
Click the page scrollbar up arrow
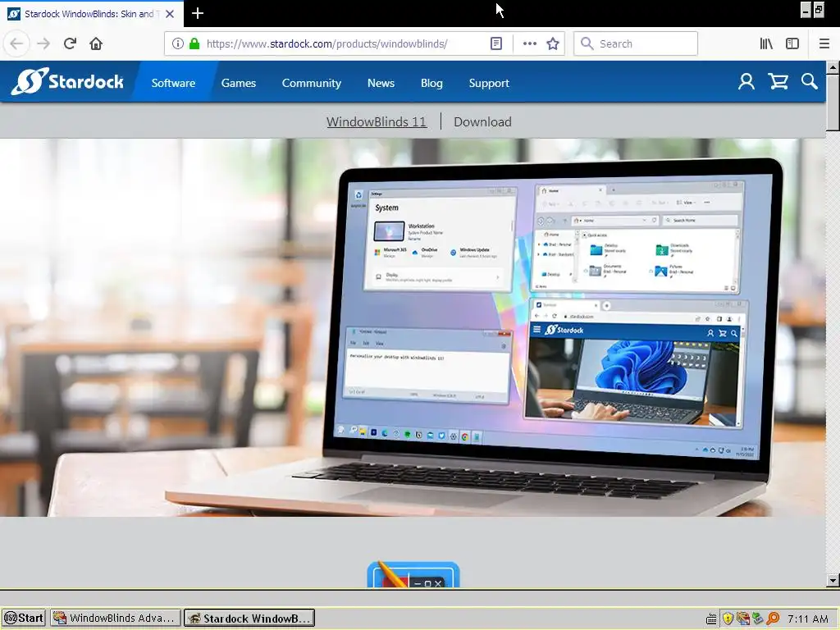click(x=833, y=67)
